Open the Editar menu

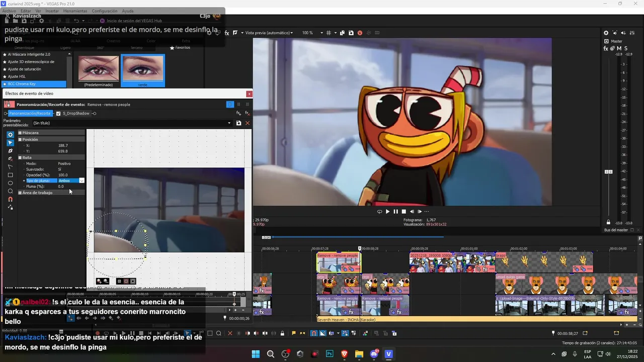[x=26, y=11]
